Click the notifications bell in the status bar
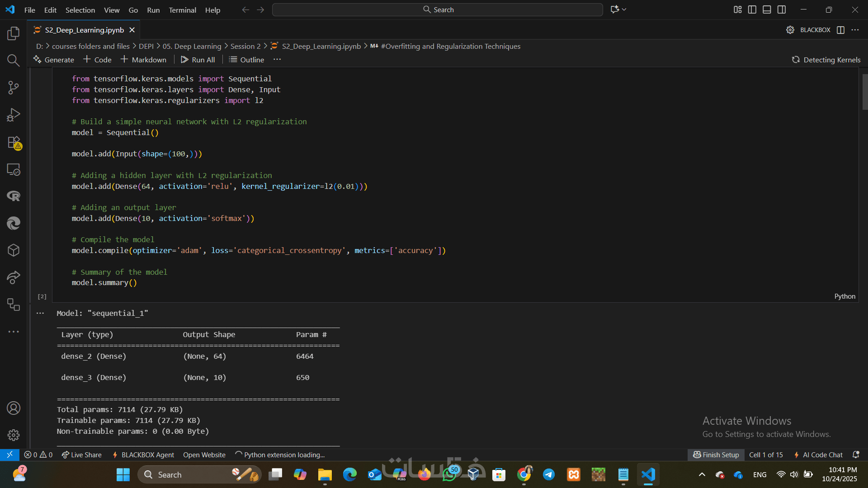 855,455
